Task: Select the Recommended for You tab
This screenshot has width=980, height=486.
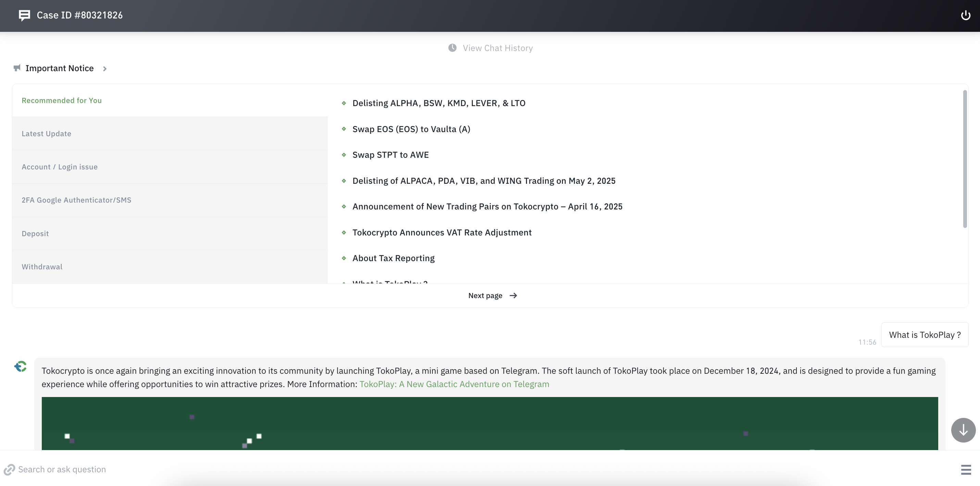Action: (x=170, y=100)
